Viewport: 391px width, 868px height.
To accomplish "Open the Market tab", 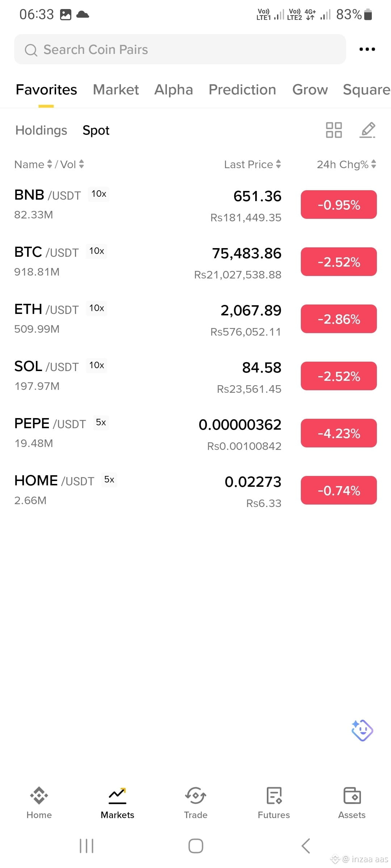I will [x=116, y=90].
